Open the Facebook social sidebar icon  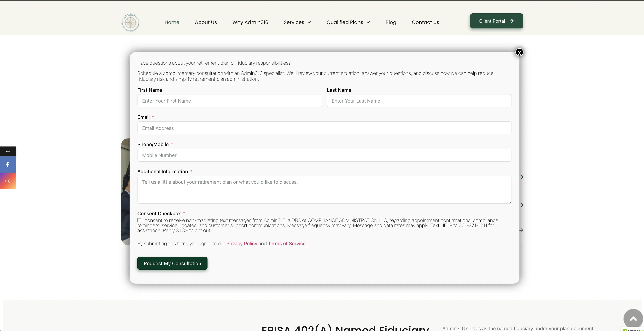pos(8,165)
